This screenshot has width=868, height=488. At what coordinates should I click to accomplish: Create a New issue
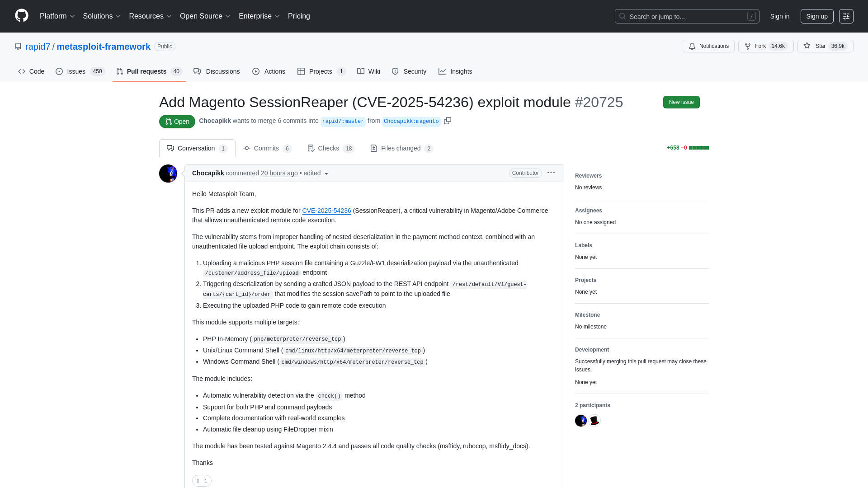point(681,102)
